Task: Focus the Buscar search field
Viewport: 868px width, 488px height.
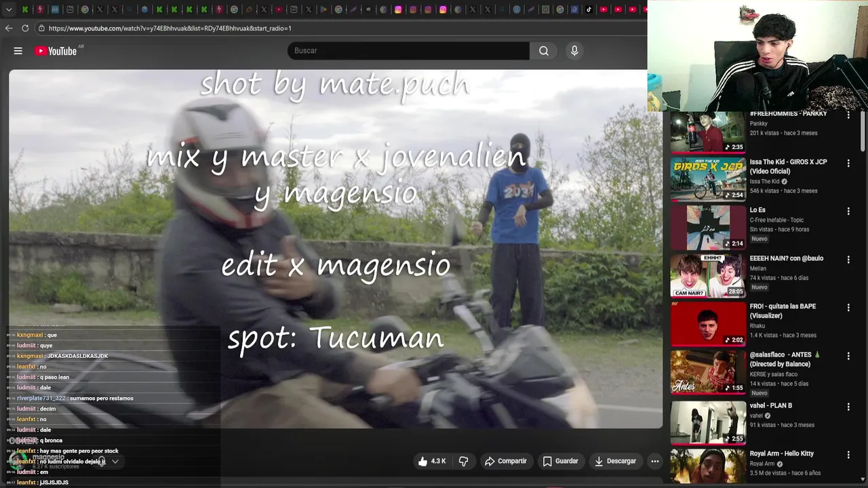Action: 408,51
